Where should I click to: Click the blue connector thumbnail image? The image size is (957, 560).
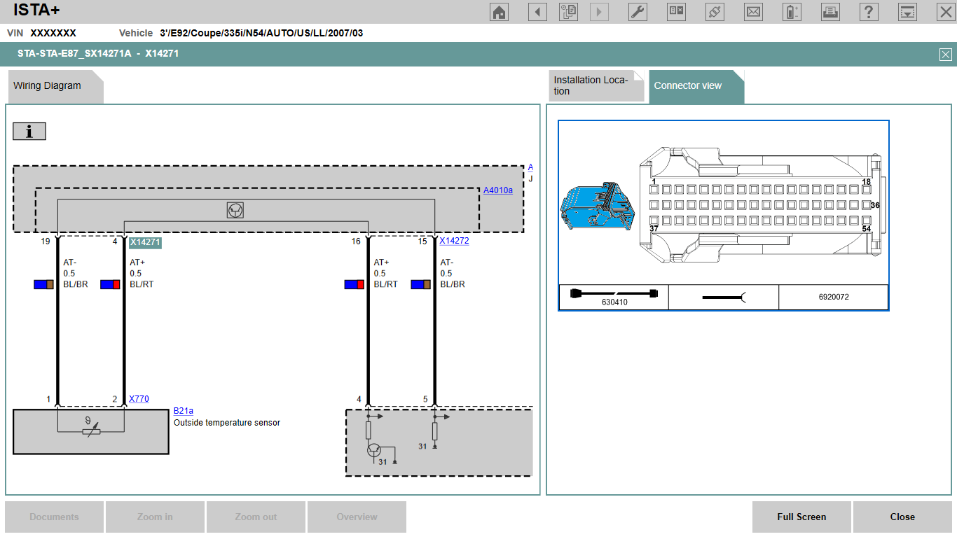pyautogui.click(x=598, y=207)
